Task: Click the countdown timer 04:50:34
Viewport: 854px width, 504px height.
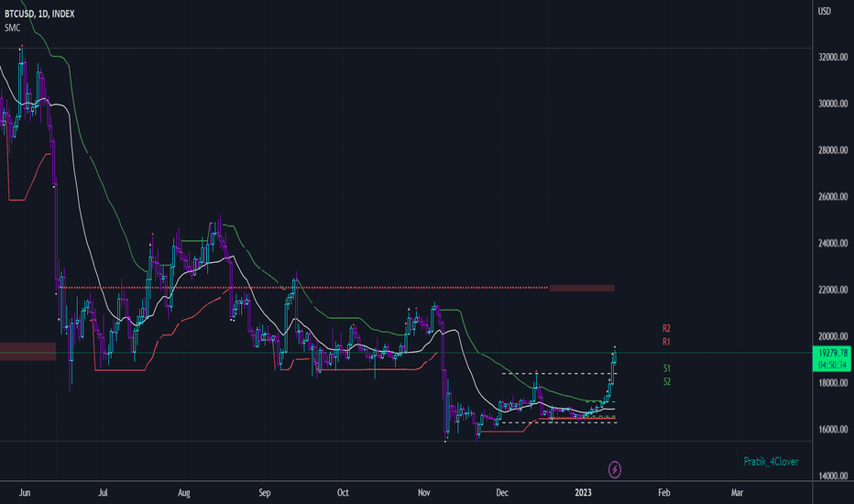Action: click(x=833, y=365)
